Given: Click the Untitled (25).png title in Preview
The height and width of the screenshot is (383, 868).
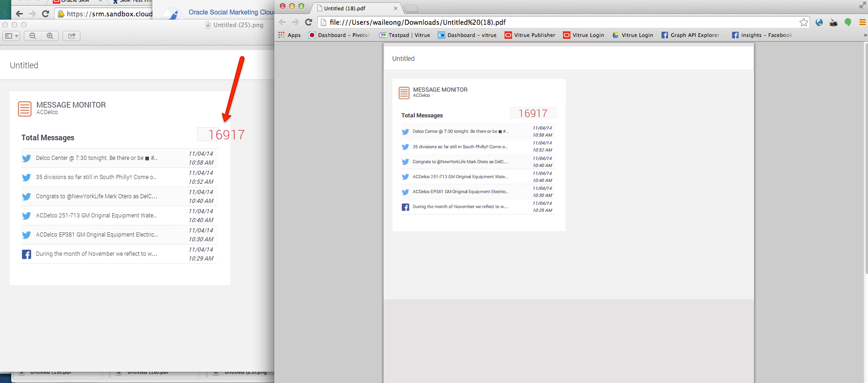Looking at the screenshot, I should coord(238,25).
